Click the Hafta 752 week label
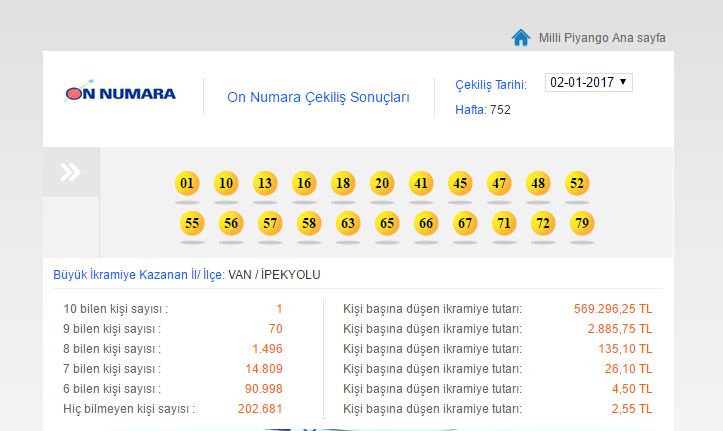The image size is (723, 431). pos(483,110)
